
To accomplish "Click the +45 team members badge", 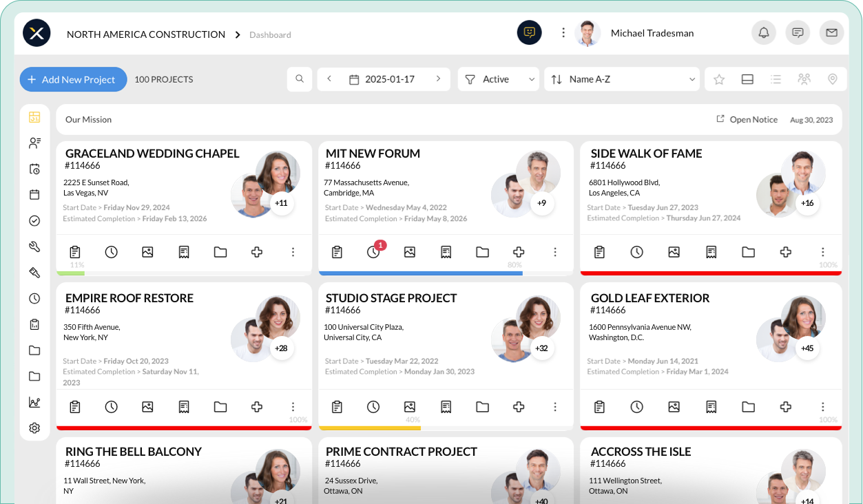I will coord(807,348).
